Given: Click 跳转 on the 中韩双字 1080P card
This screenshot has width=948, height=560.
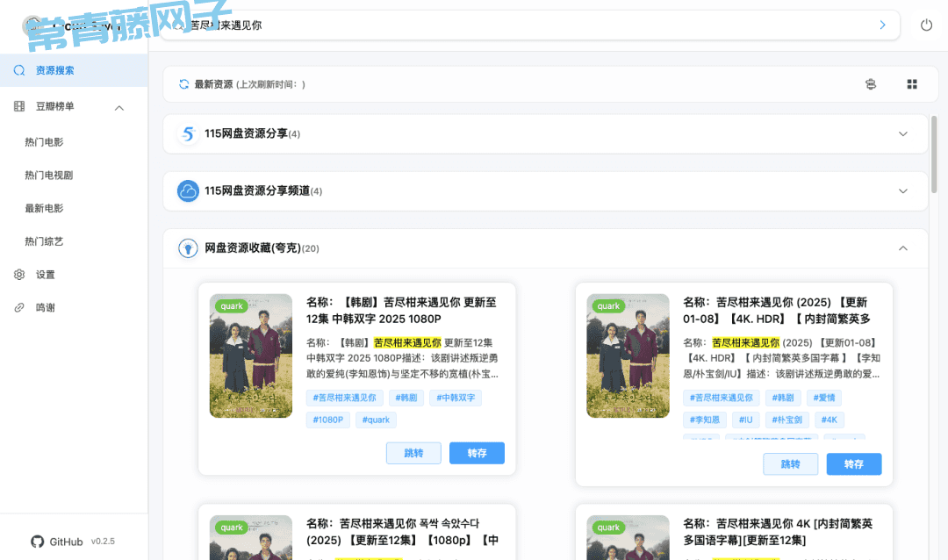Looking at the screenshot, I should coord(413,453).
